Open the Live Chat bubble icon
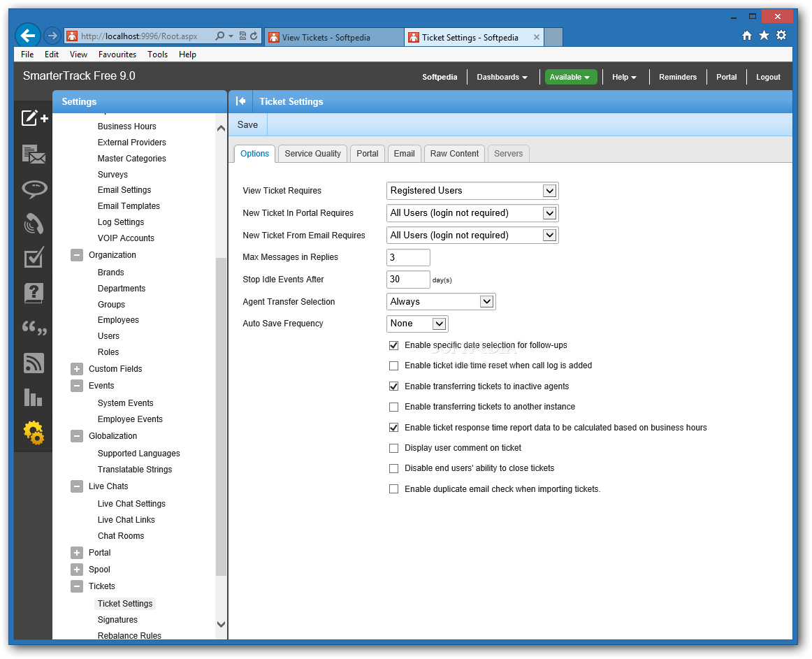Viewport: 812px width, 659px height. coord(34,189)
